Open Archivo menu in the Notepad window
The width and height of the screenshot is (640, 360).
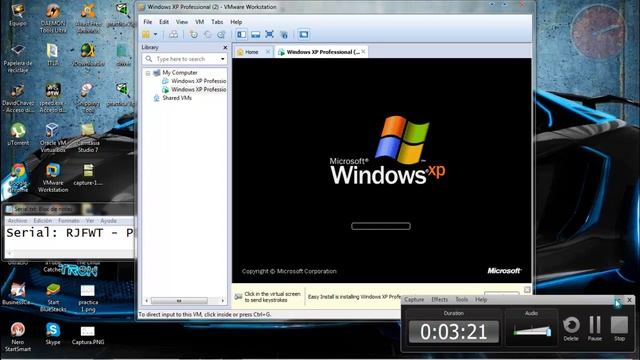[18, 220]
